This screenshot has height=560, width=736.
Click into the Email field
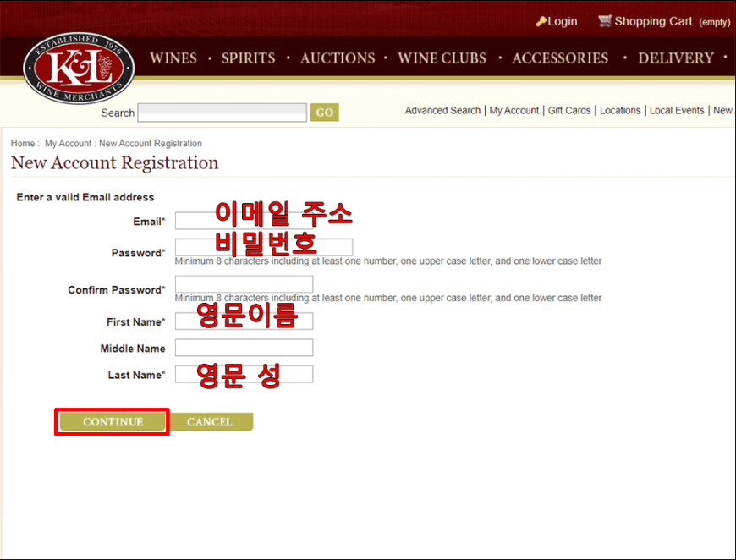[x=244, y=221]
